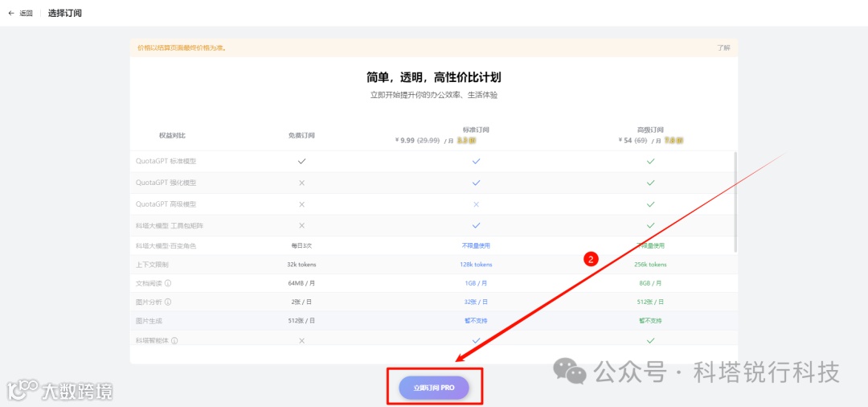The height and width of the screenshot is (407, 868).
Task: Click the 512张 / 日 value in 图片分析 row
Action: (x=650, y=302)
